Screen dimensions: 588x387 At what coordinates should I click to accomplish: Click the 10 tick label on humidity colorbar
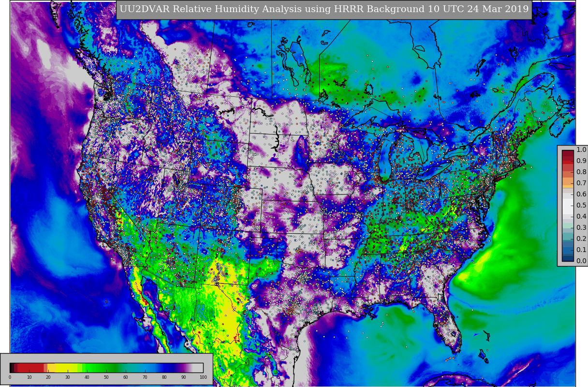[x=29, y=377]
